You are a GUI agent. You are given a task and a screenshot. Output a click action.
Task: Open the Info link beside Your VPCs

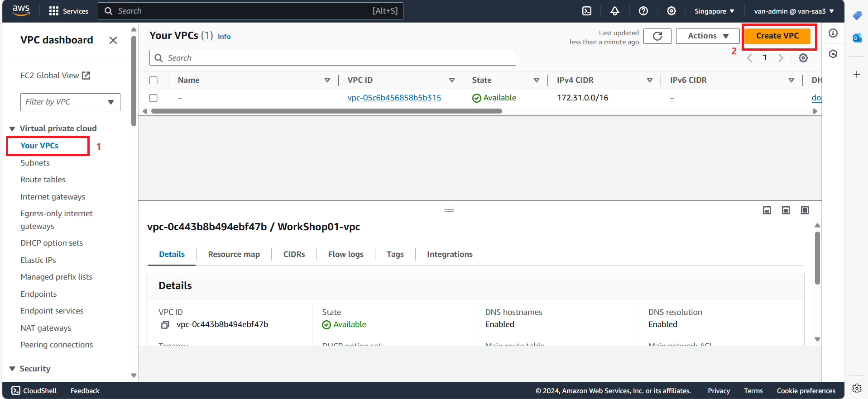[x=224, y=37]
